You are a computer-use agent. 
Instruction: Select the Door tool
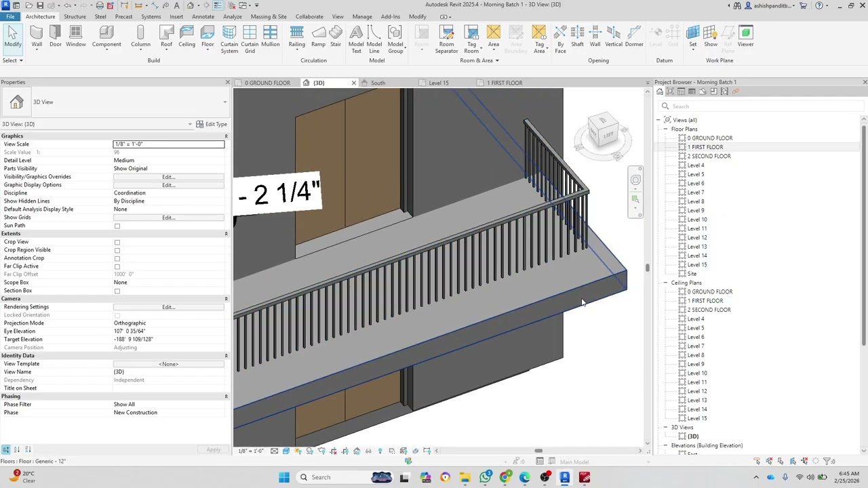[x=56, y=37]
